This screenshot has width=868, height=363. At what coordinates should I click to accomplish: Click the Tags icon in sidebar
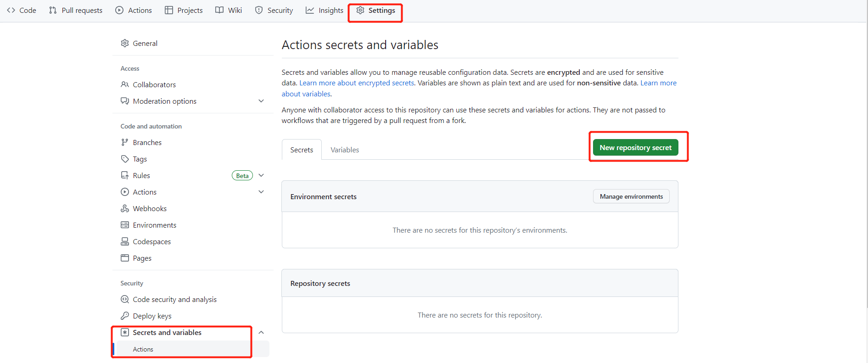tap(124, 159)
